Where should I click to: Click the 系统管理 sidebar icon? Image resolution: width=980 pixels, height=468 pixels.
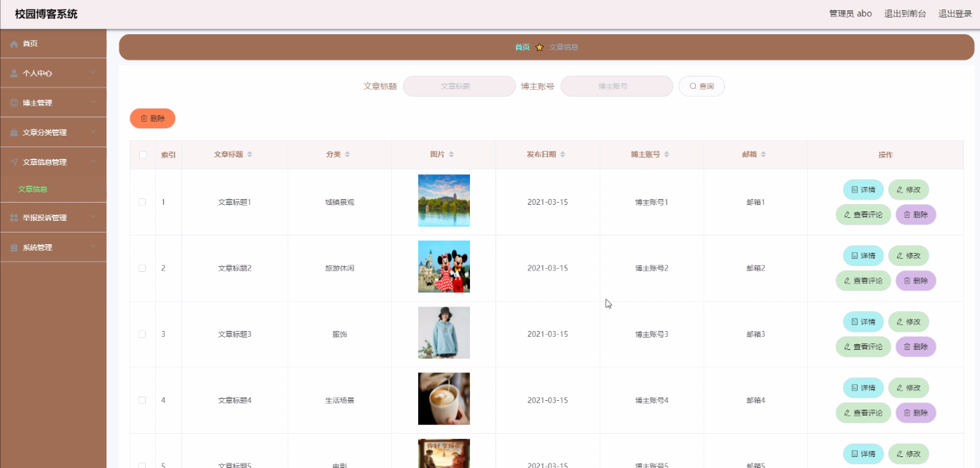click(x=14, y=248)
